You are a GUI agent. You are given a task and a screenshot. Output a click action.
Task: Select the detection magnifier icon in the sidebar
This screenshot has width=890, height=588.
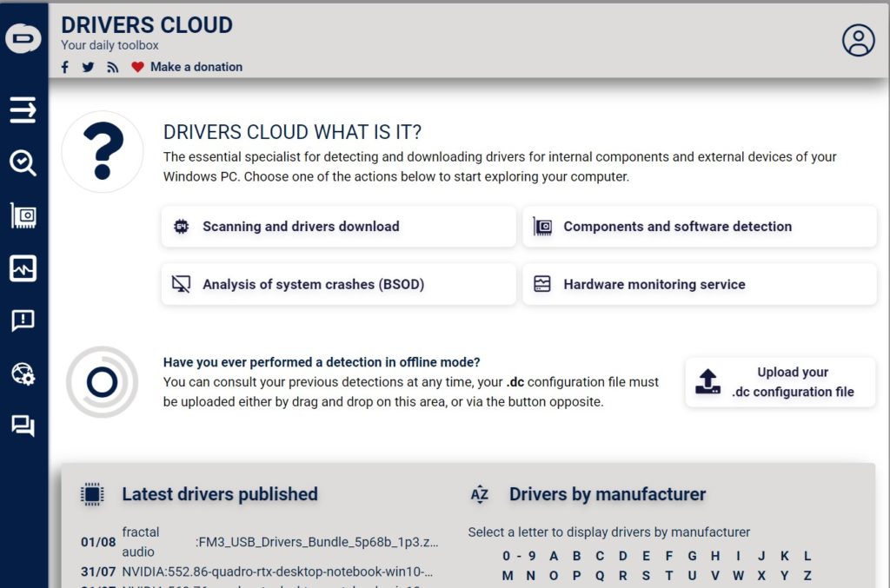23,162
